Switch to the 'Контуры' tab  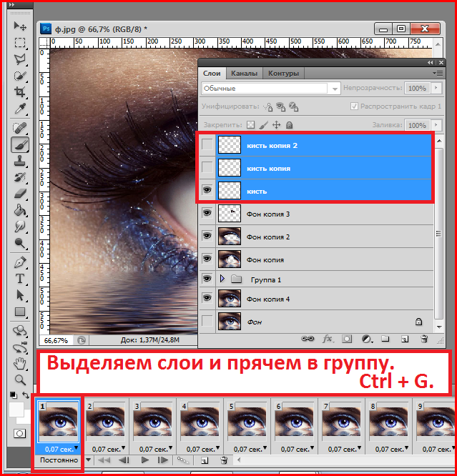click(283, 74)
